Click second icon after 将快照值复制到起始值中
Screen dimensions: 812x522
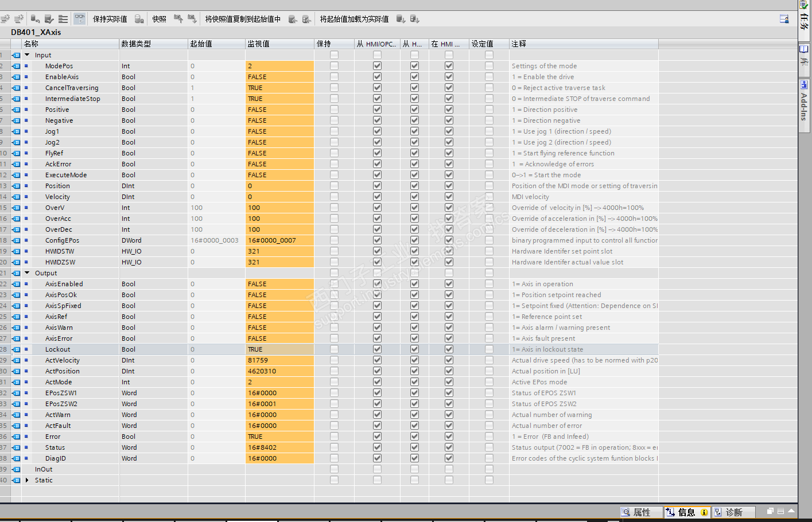pos(306,19)
